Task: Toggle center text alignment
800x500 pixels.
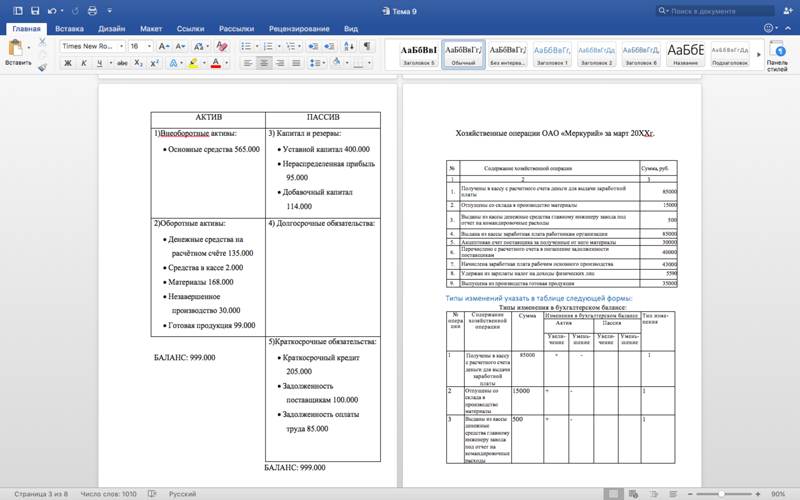Action: tap(264, 64)
